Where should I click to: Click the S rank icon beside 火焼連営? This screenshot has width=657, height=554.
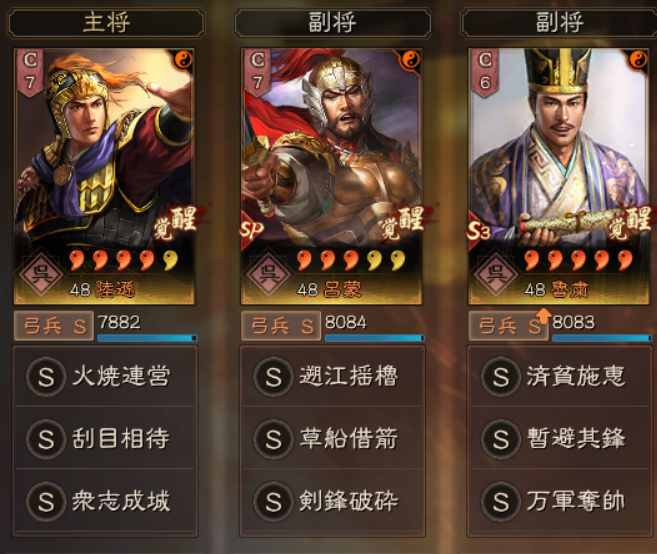click(46, 377)
